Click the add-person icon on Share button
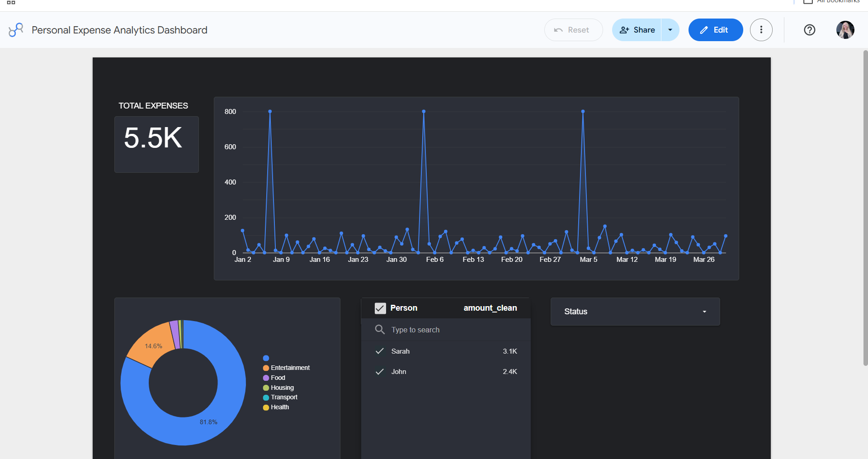 (x=624, y=30)
